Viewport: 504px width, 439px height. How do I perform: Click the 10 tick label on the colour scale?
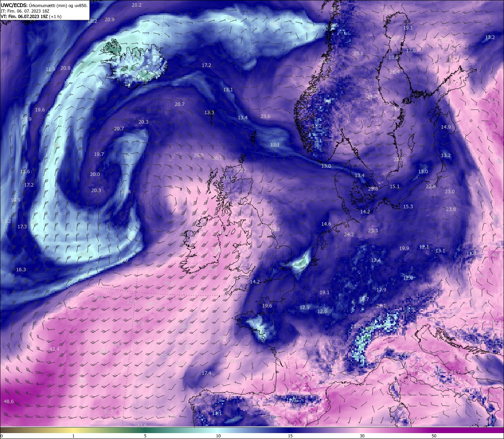point(218,436)
